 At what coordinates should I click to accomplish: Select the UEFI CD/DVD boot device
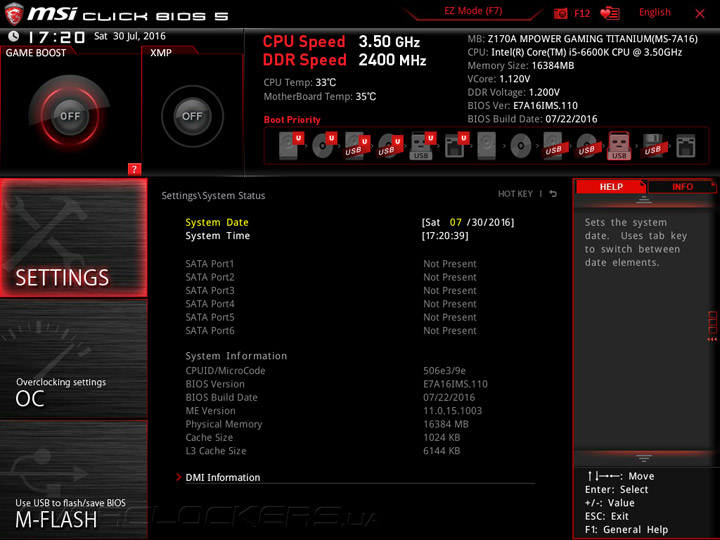click(324, 146)
